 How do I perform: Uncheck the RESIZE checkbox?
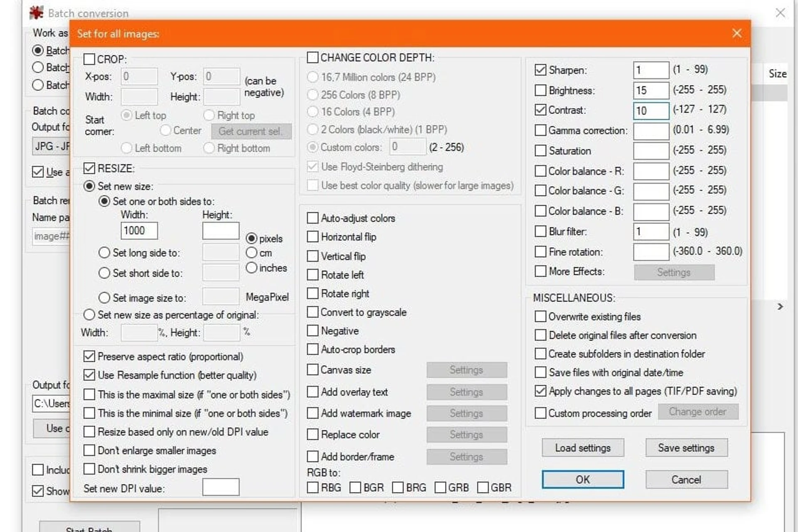click(x=89, y=168)
